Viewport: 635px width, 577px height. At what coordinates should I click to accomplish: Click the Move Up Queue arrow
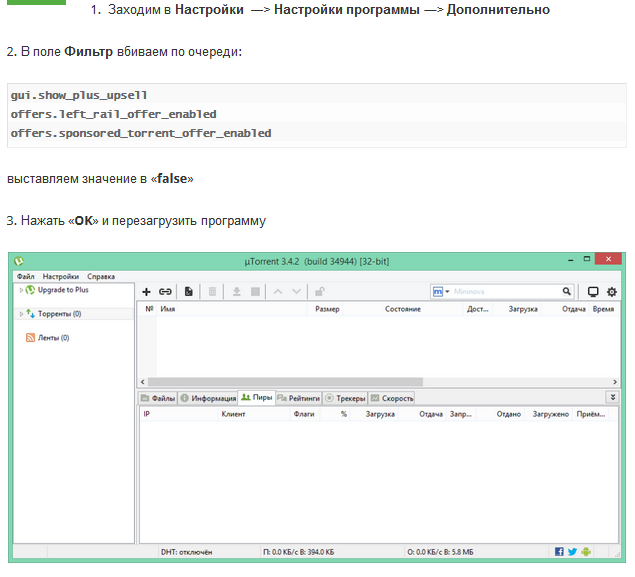point(278,292)
